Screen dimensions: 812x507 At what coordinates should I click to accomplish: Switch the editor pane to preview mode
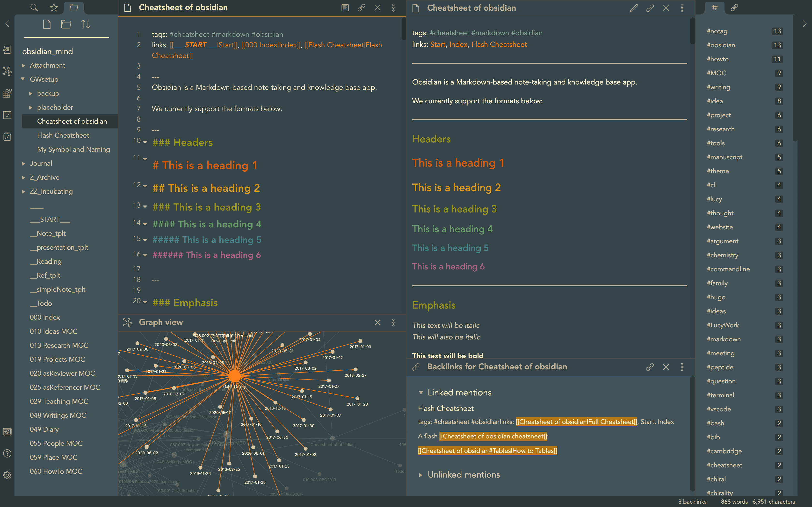(345, 8)
